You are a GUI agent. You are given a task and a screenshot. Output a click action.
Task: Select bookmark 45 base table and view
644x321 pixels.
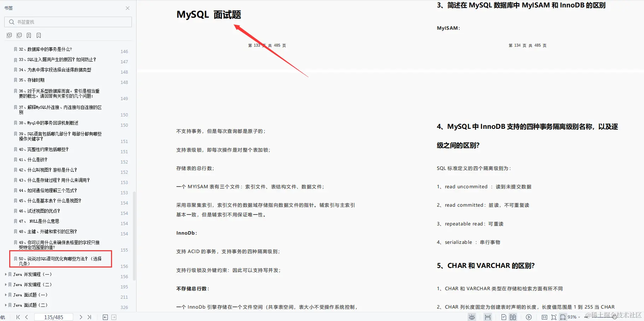[x=50, y=201]
